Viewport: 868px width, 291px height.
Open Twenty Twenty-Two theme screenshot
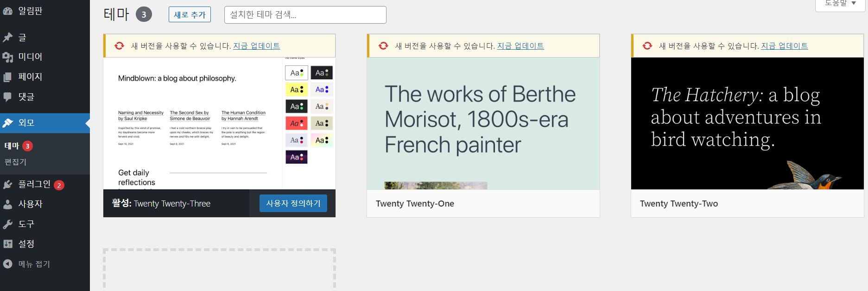tap(748, 123)
